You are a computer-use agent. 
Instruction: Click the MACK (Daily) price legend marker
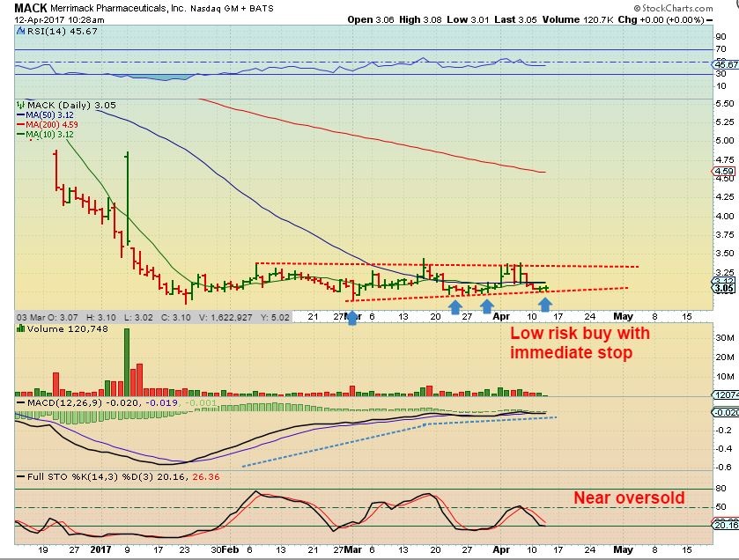(x=64, y=105)
